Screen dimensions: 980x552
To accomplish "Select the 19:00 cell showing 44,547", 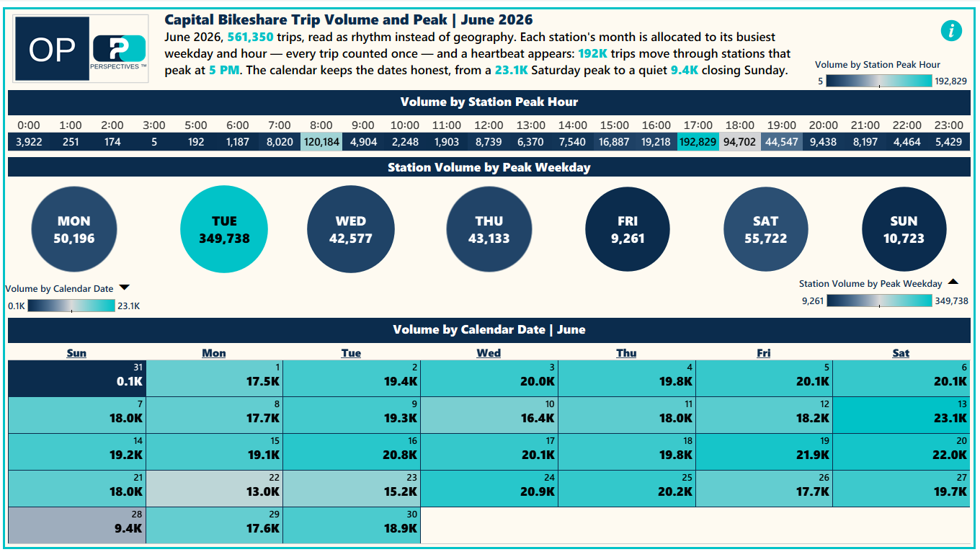I will coord(781,142).
